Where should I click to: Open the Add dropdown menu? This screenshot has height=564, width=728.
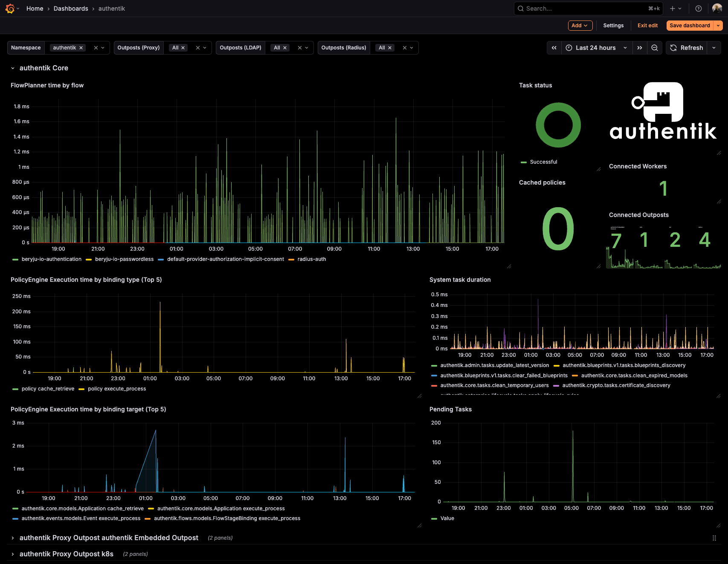coord(580,26)
